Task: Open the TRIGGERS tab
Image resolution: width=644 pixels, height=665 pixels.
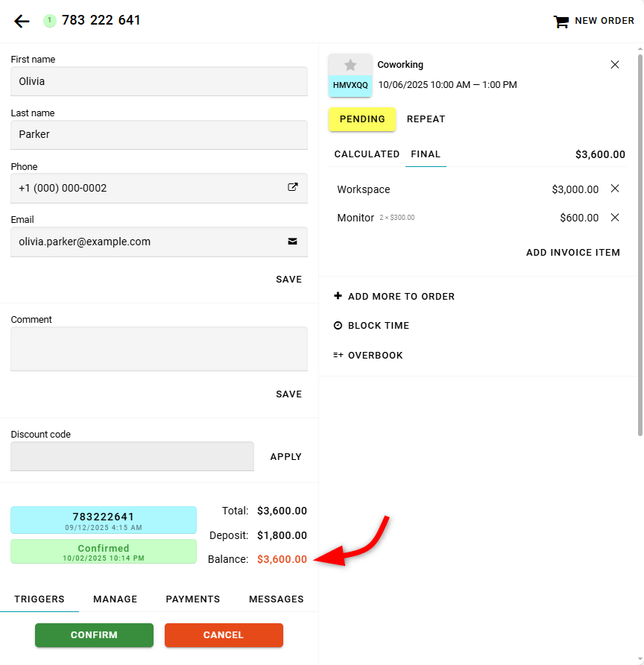Action: pyautogui.click(x=40, y=599)
